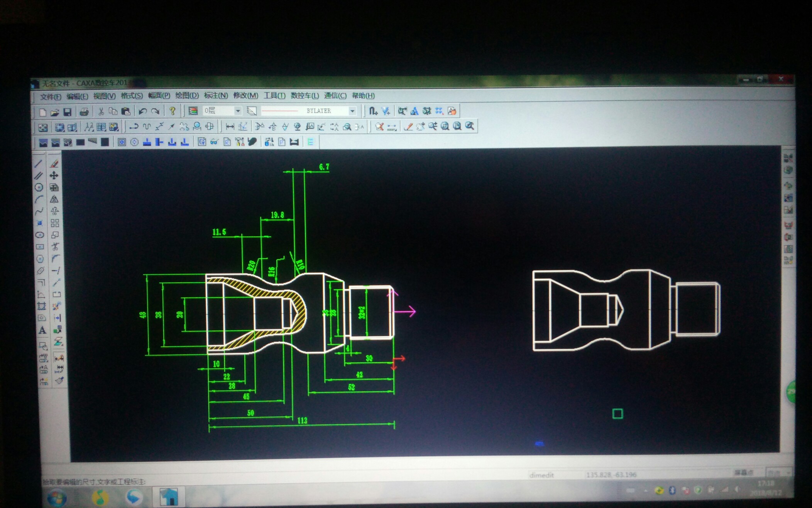This screenshot has width=812, height=508.
Task: Open the 数控车(L) menu
Action: tap(304, 95)
